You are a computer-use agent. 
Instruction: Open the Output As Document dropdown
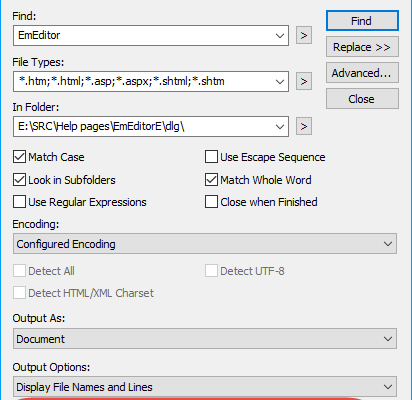pos(205,339)
